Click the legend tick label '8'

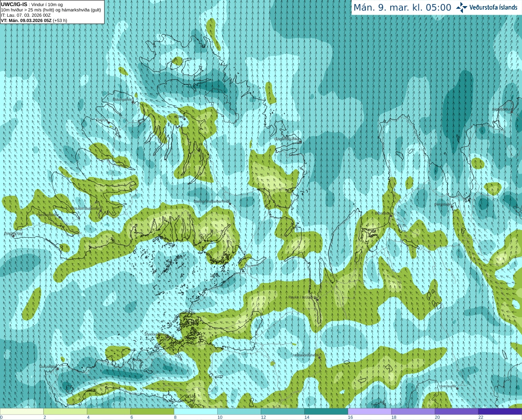pos(175,417)
